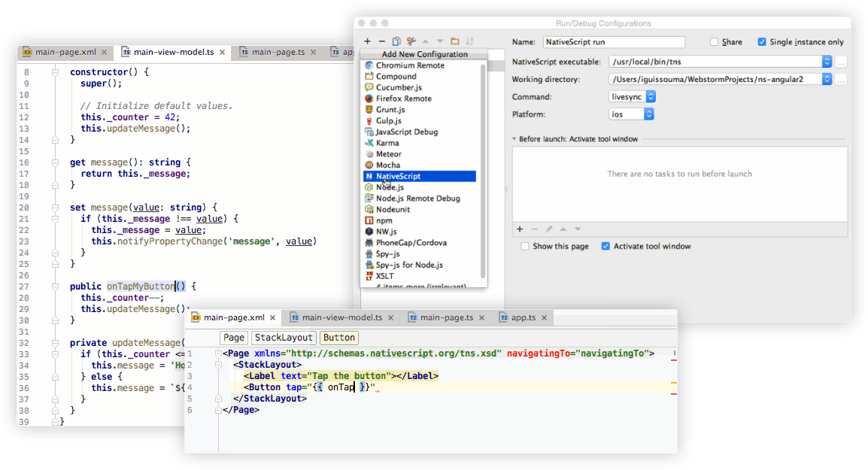Open the Platform ios dropdown

click(631, 114)
